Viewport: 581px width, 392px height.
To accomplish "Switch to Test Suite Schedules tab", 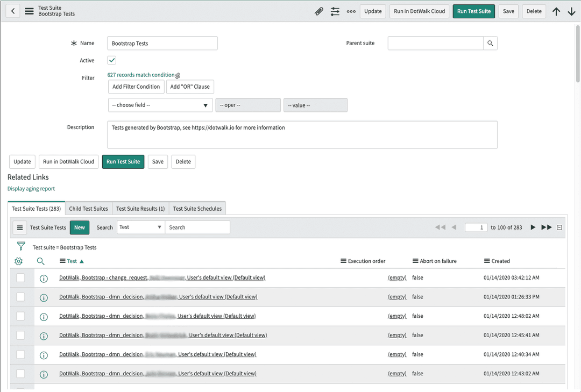I will tap(197, 209).
